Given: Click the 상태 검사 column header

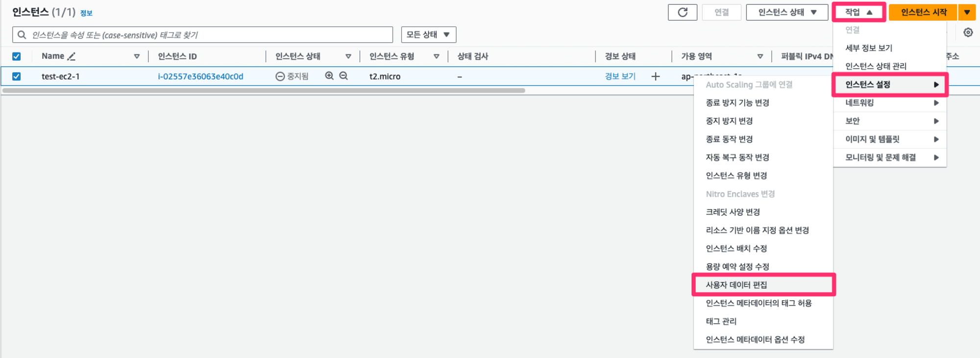Looking at the screenshot, I should point(473,56).
